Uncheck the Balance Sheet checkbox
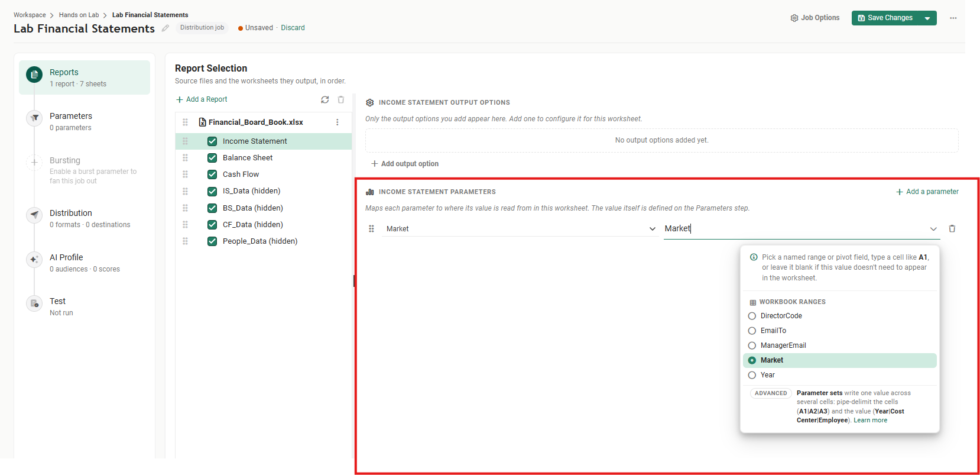This screenshot has height=475, width=980. click(x=212, y=157)
